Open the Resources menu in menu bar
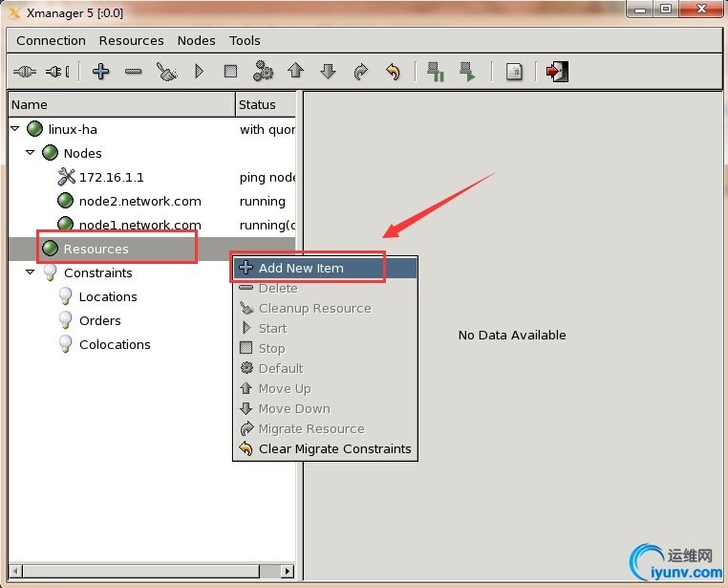Image resolution: width=728 pixels, height=588 pixels. 132,41
